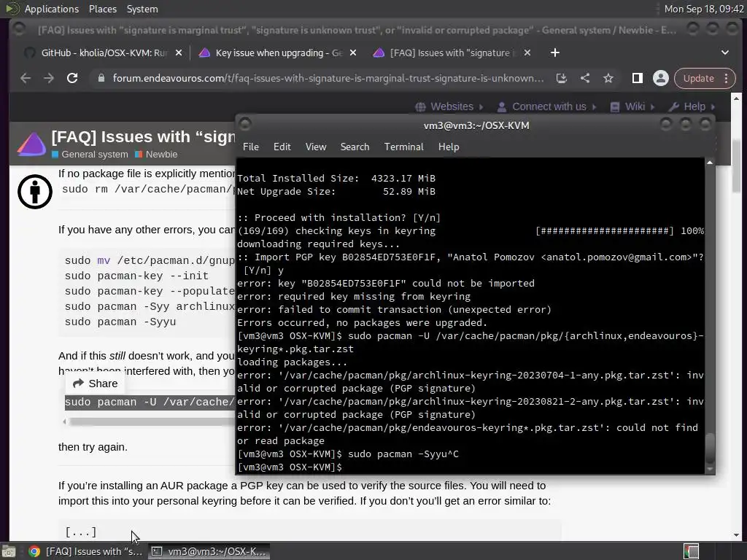Viewport: 747px width, 560px height.
Task: Switch to the GitHub kholia/OSX-KVM tab
Action: 104,52
